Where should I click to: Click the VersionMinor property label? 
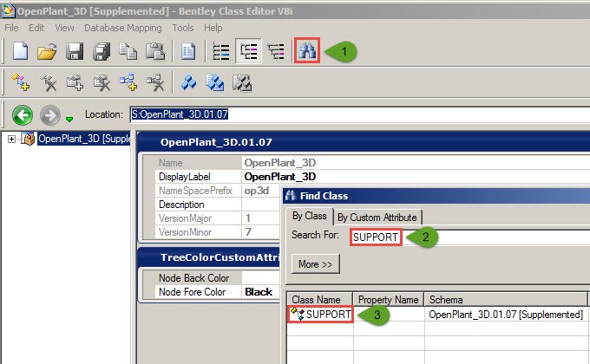click(x=185, y=232)
